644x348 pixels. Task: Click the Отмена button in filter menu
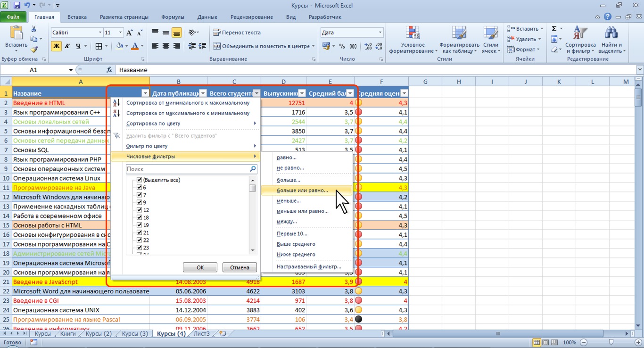tap(239, 267)
